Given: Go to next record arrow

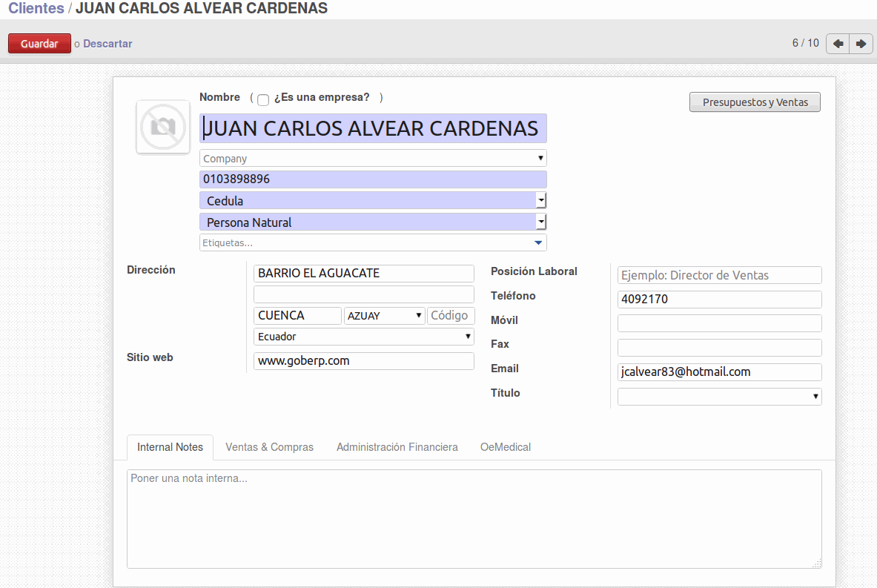Looking at the screenshot, I should click(x=861, y=44).
